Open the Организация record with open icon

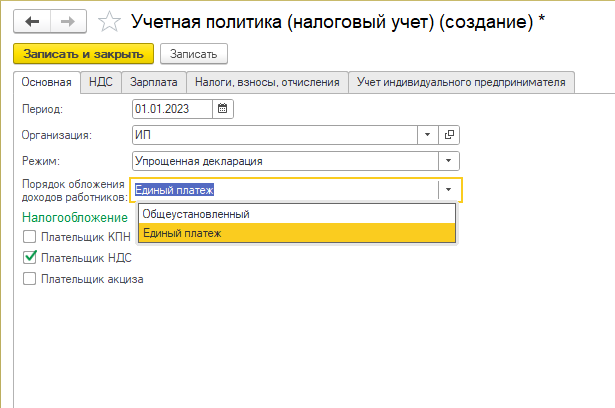coord(449,134)
